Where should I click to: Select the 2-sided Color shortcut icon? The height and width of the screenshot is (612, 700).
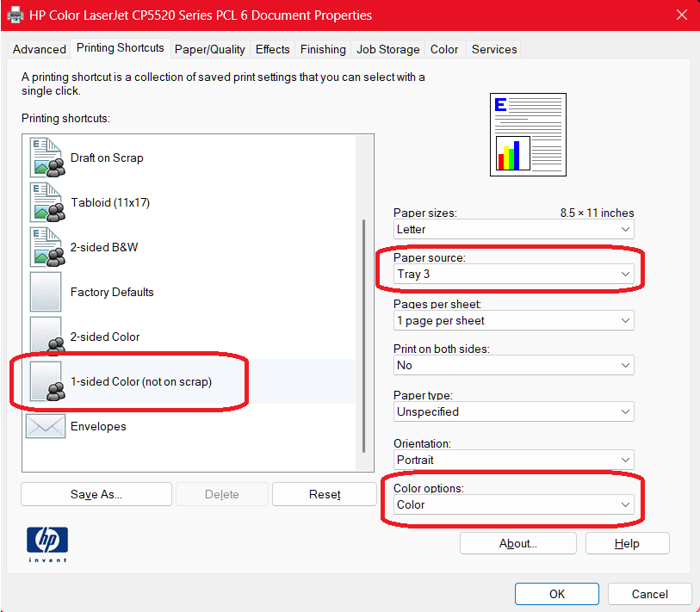coord(46,337)
